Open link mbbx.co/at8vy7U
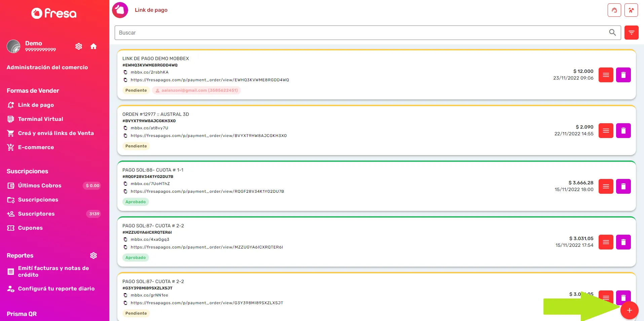This screenshot has height=321, width=644. pyautogui.click(x=149, y=128)
